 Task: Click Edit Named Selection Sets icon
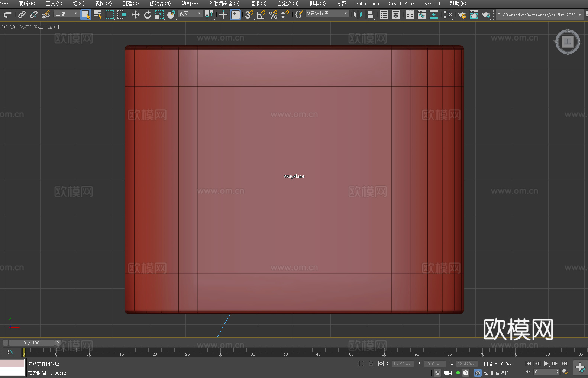click(x=299, y=14)
